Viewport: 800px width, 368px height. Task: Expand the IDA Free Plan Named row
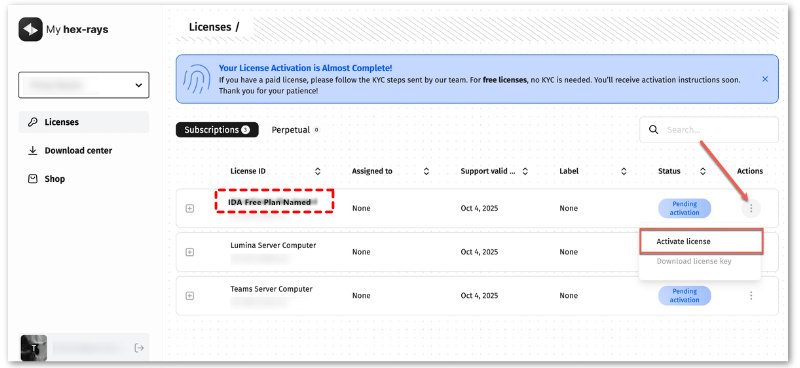190,208
